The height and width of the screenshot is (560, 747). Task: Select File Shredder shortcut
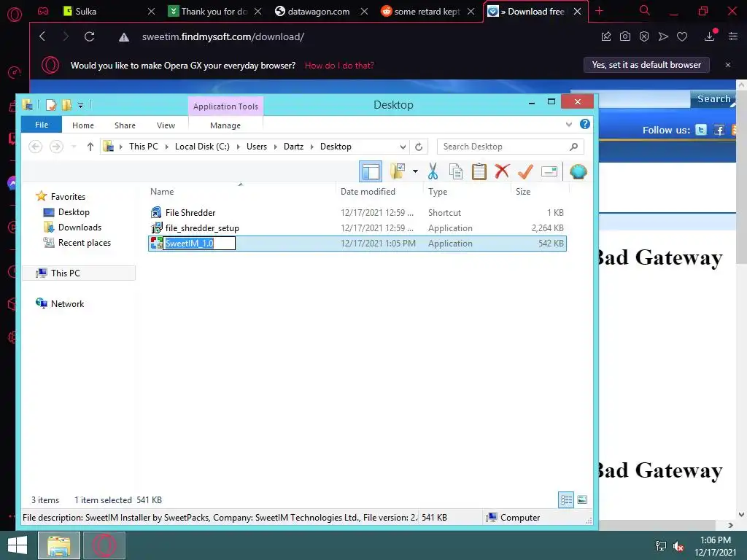pos(357,213)
